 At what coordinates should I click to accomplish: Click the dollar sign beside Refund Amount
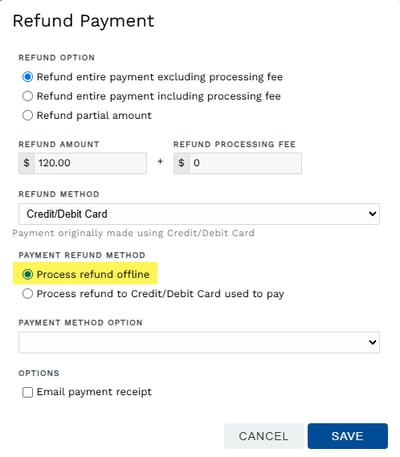coord(27,163)
